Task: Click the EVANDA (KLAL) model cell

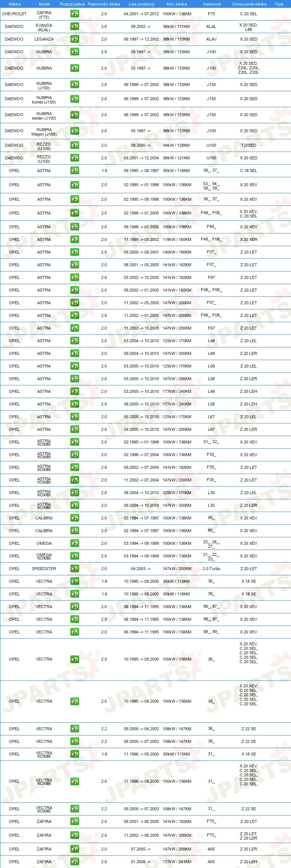Action: tap(44, 28)
